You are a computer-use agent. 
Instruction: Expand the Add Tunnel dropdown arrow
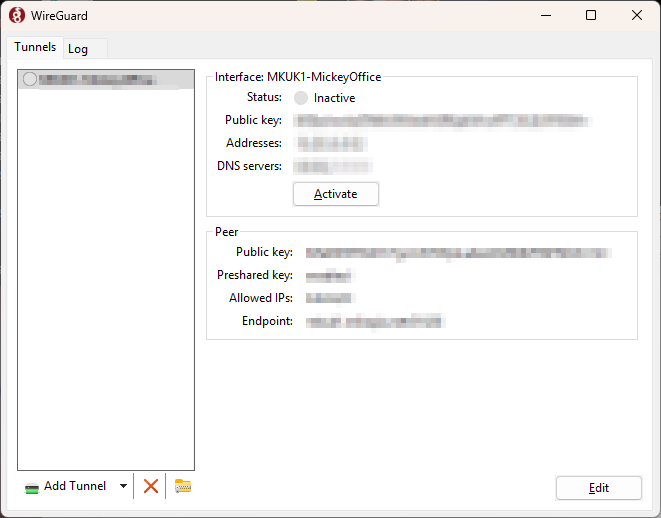[x=123, y=486]
